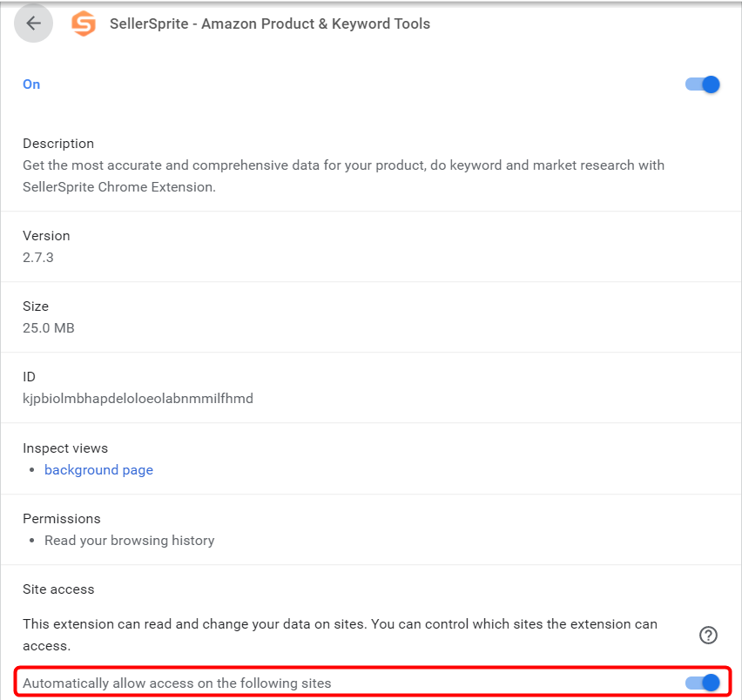
Task: Turn off the extension On toggle
Action: 703,84
